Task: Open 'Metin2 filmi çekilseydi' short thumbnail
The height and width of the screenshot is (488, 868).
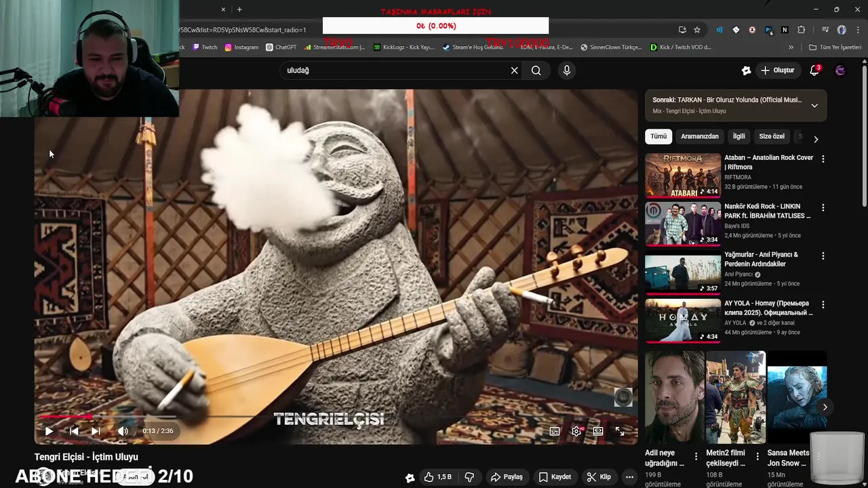Action: pos(736,397)
